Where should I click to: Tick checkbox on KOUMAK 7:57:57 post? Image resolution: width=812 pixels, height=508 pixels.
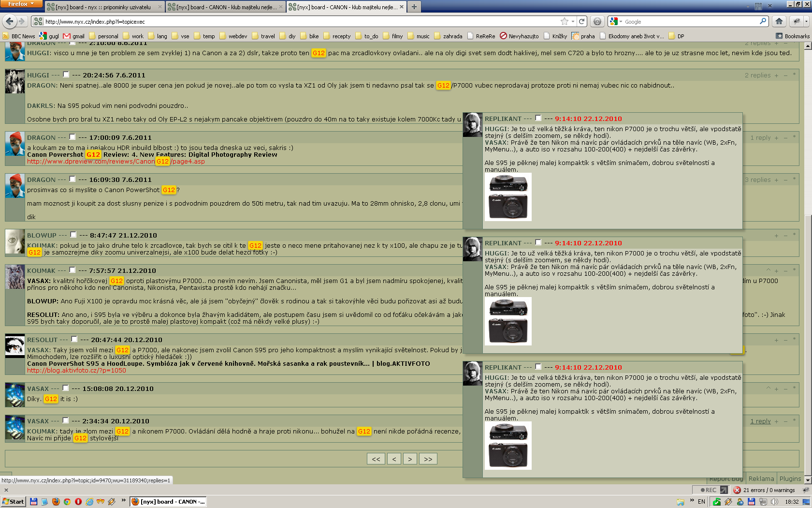(x=72, y=270)
